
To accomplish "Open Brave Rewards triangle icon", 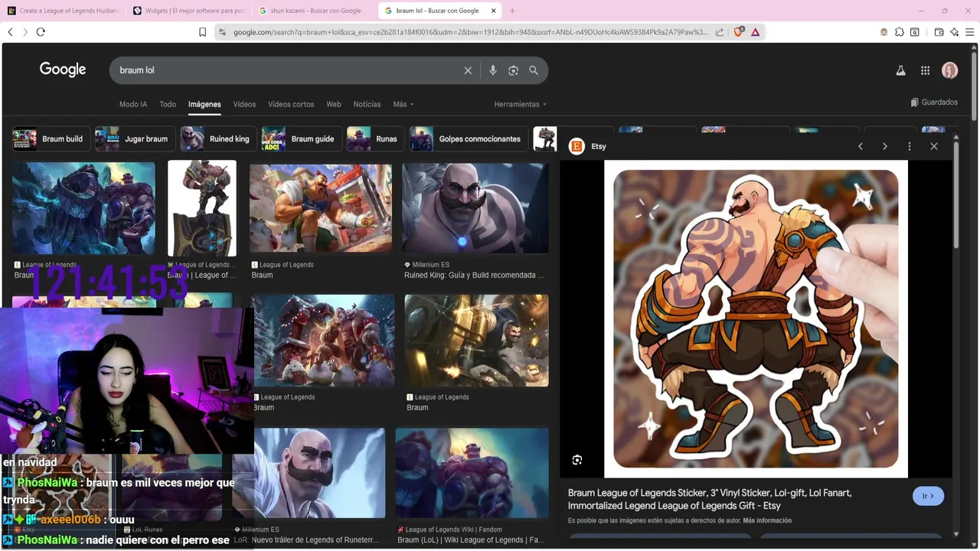I will tap(756, 32).
